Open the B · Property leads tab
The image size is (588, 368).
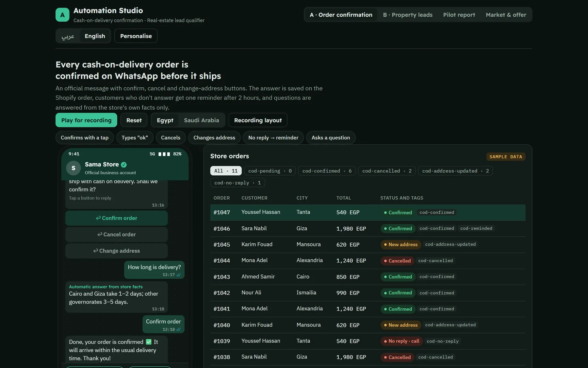[408, 15]
